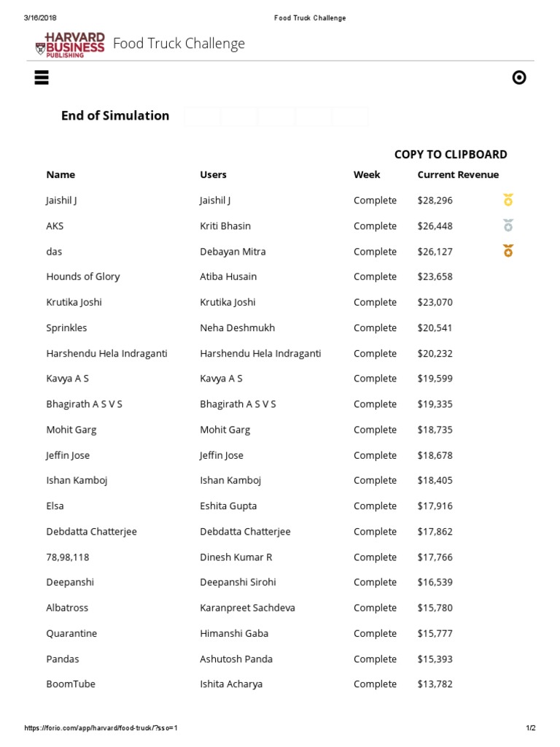Click the End of Simulation heading
The height and width of the screenshot is (747, 560).
pyautogui.click(x=115, y=115)
